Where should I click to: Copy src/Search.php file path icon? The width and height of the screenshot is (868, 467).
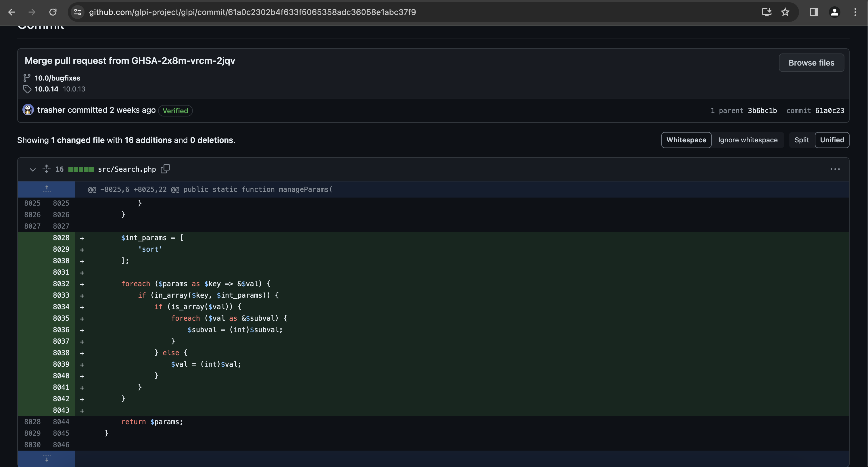click(165, 169)
